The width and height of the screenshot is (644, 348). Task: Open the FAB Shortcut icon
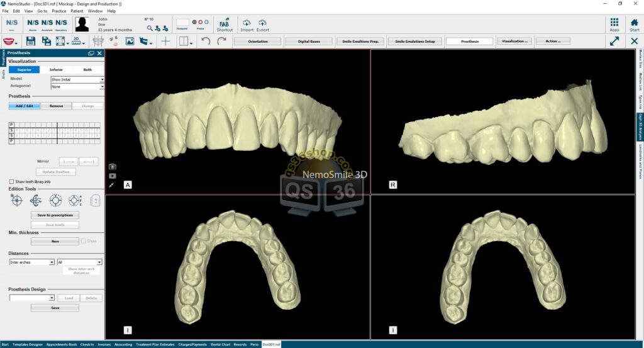click(x=225, y=25)
